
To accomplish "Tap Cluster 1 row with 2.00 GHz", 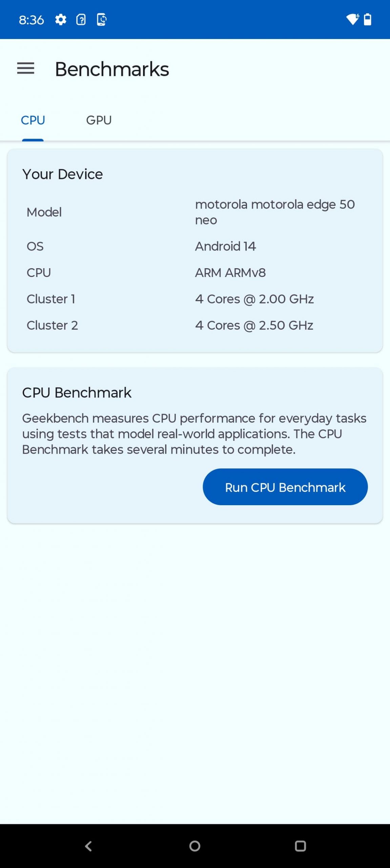I will point(195,299).
